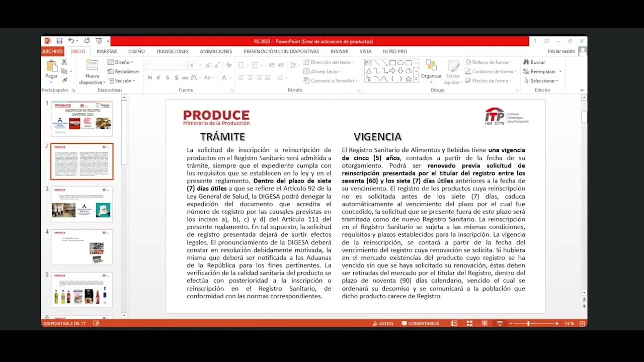Image resolution: width=644 pixels, height=362 pixels.
Task: Copy selection to the clipboard
Action: pos(64,71)
